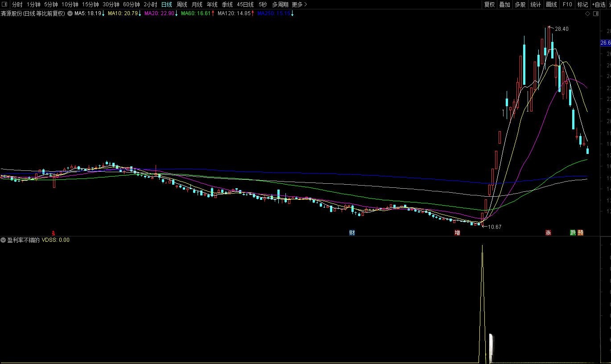Switch to the 周线 weekly period tab
Screen dimensions: 611x364
[182, 4]
